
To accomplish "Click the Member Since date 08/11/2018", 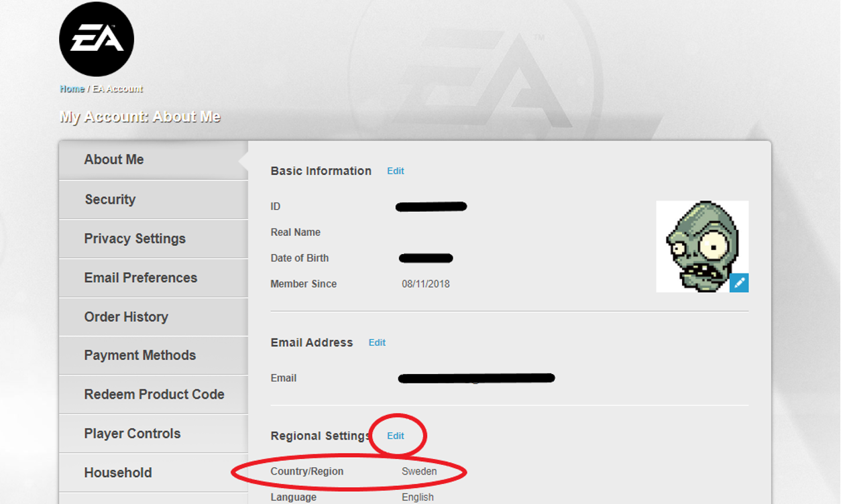I will [426, 284].
